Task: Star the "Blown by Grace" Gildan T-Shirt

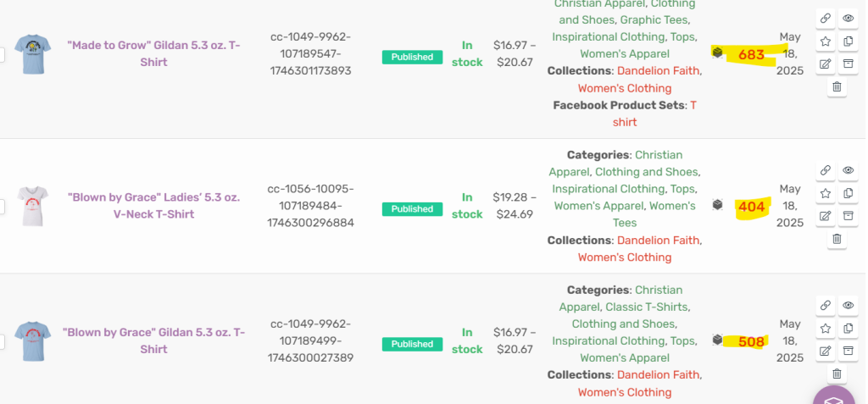Action: click(826, 328)
